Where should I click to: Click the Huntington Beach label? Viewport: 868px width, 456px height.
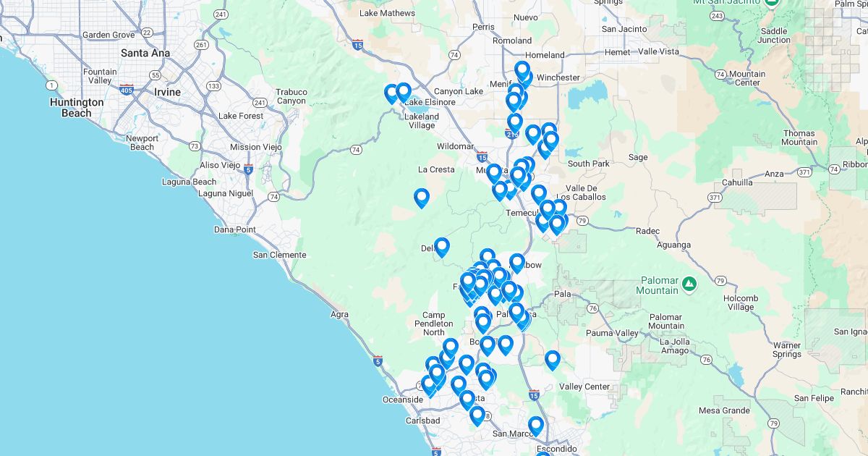pos(76,108)
